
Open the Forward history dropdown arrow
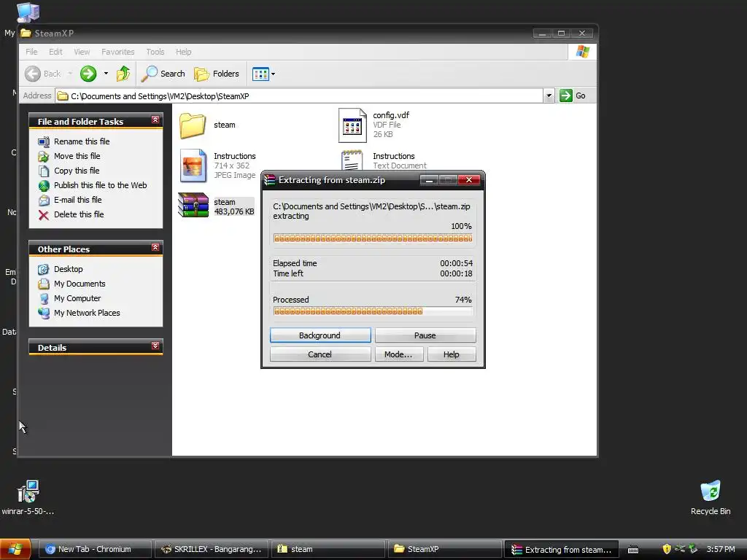coord(106,74)
